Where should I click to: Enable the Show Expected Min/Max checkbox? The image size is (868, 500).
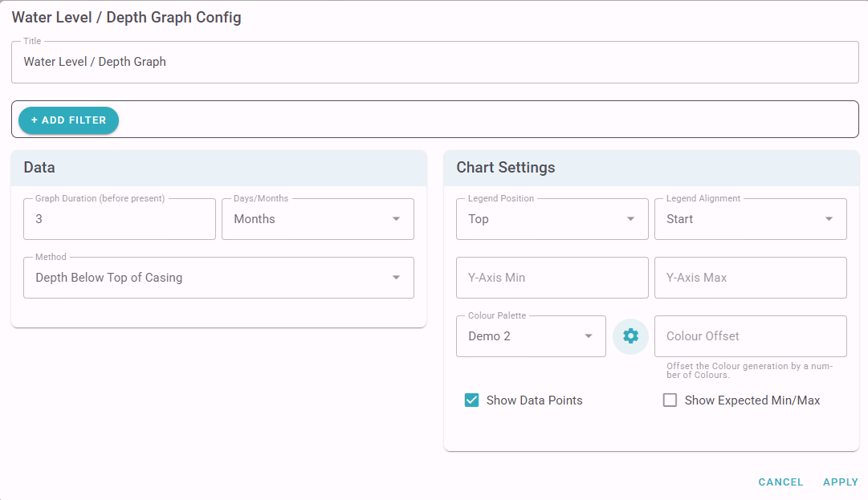pos(670,400)
